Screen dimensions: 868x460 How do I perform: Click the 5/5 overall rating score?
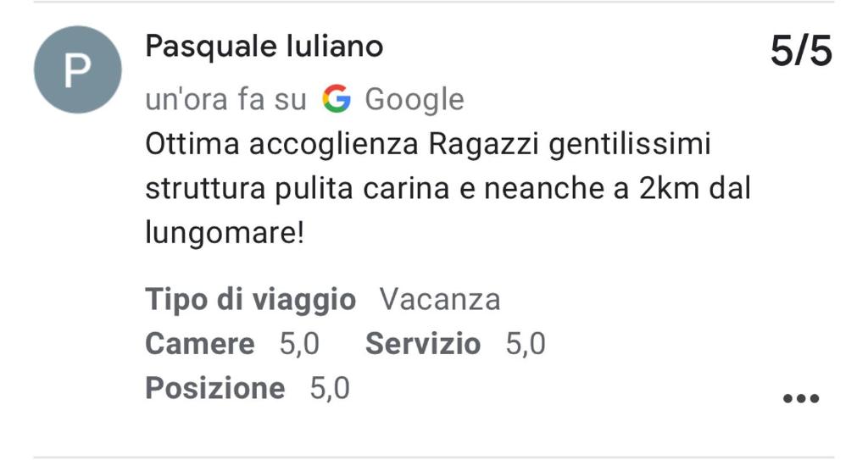click(x=801, y=51)
